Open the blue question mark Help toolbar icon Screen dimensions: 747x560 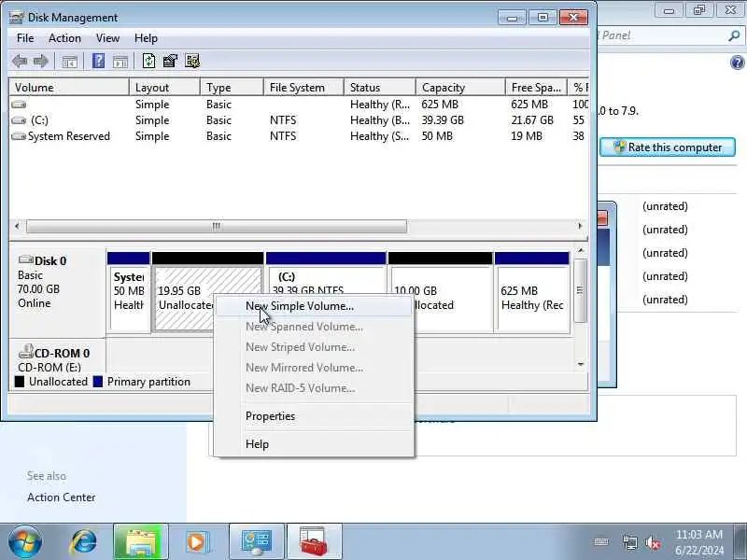click(99, 61)
